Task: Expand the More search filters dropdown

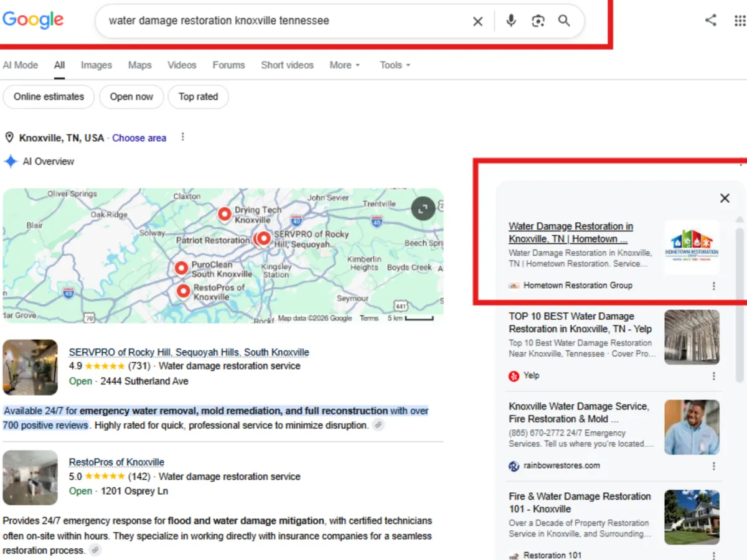Action: tap(345, 65)
